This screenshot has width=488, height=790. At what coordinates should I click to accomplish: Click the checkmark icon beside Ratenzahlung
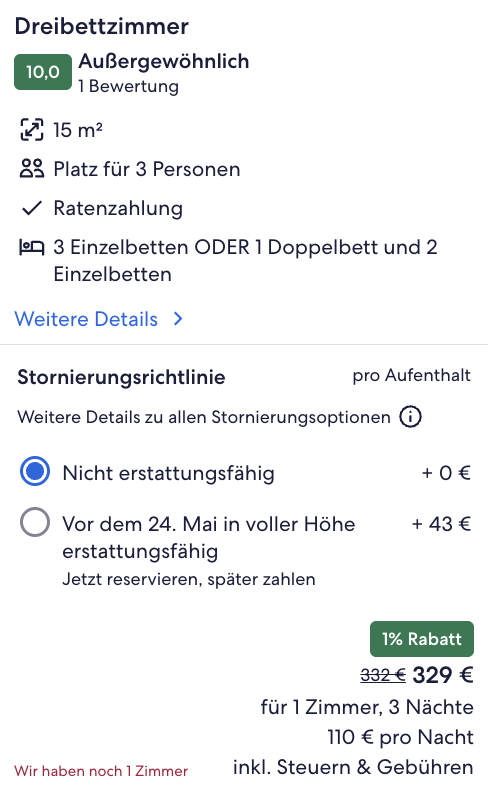pos(32,208)
